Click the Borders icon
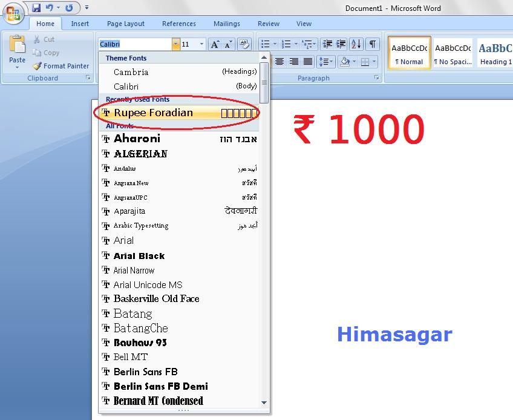 (365, 62)
